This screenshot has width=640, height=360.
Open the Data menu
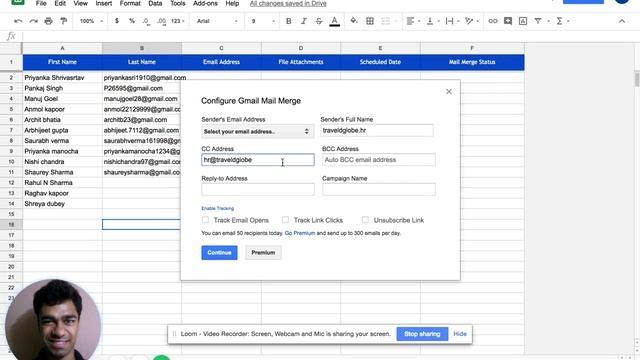[155, 3]
